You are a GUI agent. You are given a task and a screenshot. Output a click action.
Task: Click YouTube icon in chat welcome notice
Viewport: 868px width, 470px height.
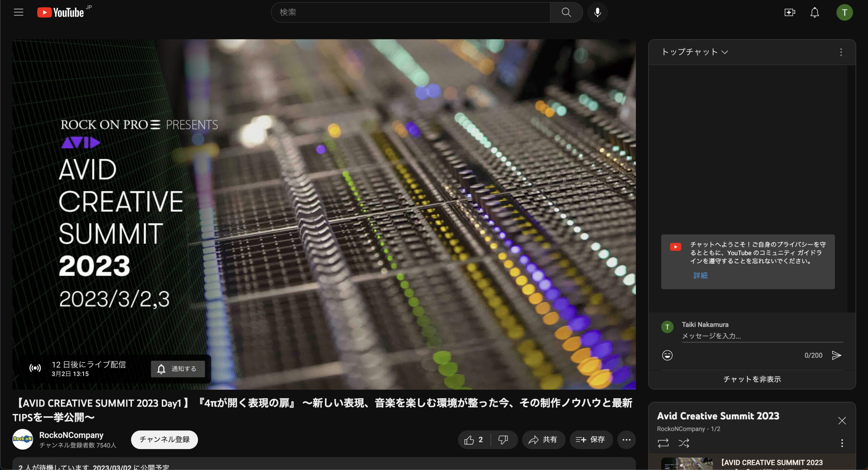(675, 247)
